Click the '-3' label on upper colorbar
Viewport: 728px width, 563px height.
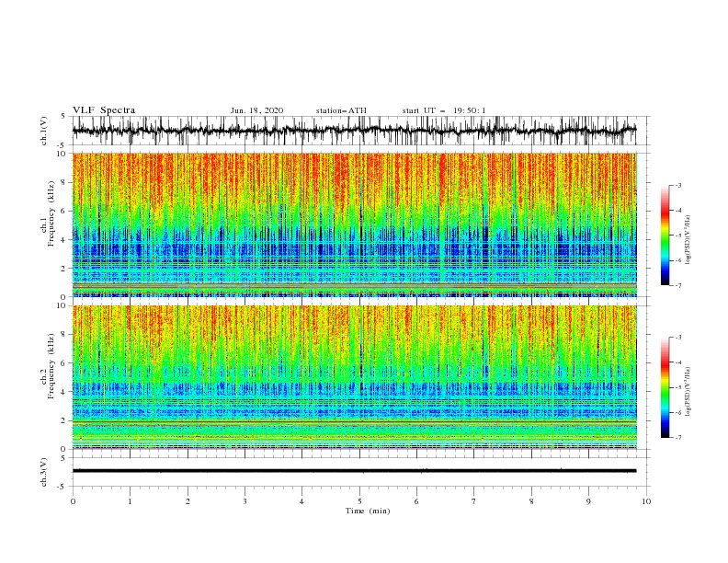(x=677, y=185)
